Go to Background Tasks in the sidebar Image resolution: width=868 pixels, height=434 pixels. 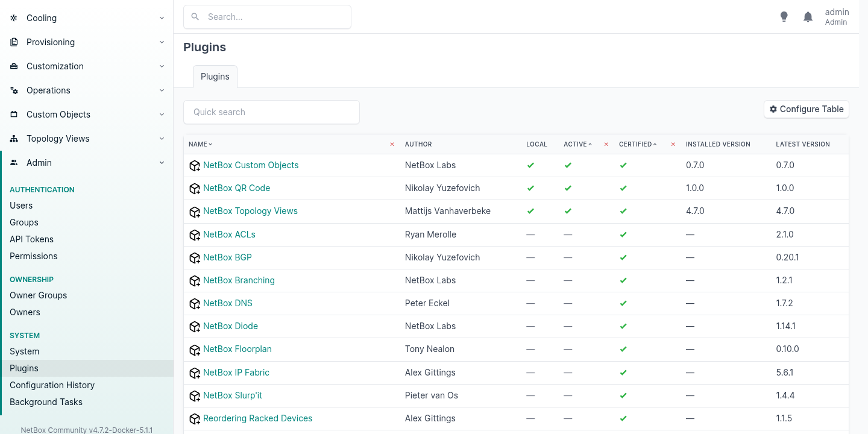pyautogui.click(x=46, y=402)
